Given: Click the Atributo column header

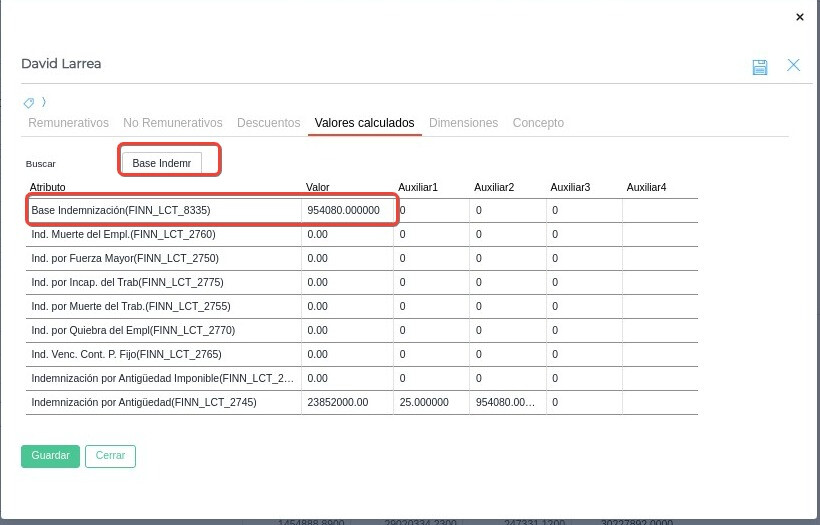Looking at the screenshot, I should (48, 187).
